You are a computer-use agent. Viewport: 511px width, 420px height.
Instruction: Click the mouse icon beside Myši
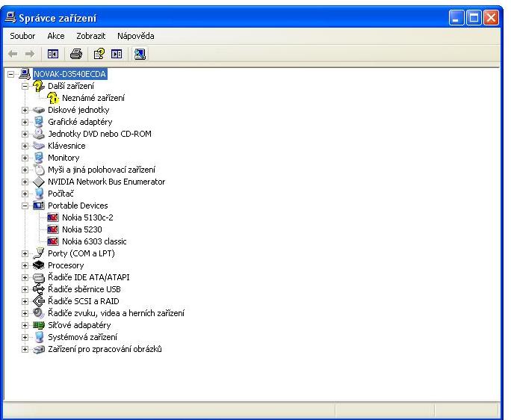click(x=39, y=170)
